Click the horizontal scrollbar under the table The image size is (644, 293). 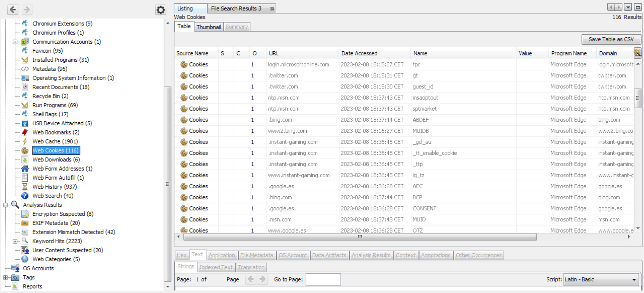point(360,237)
